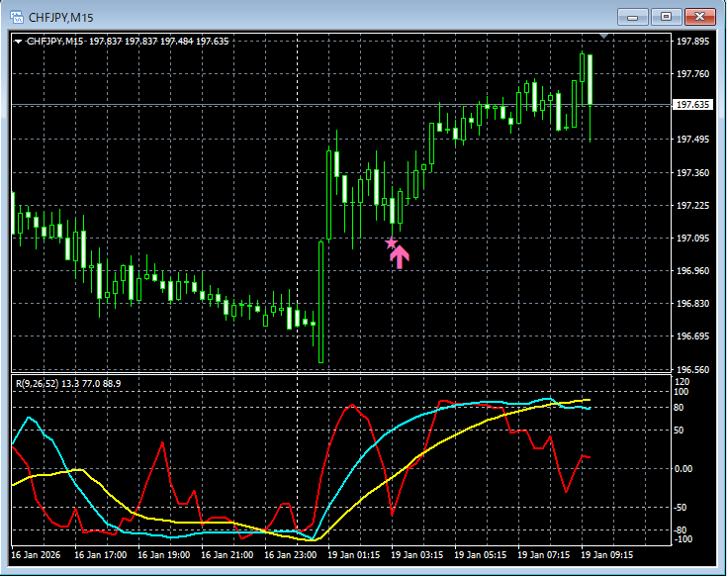Click the 19 Jan 01:15 time label

pyautogui.click(x=354, y=555)
